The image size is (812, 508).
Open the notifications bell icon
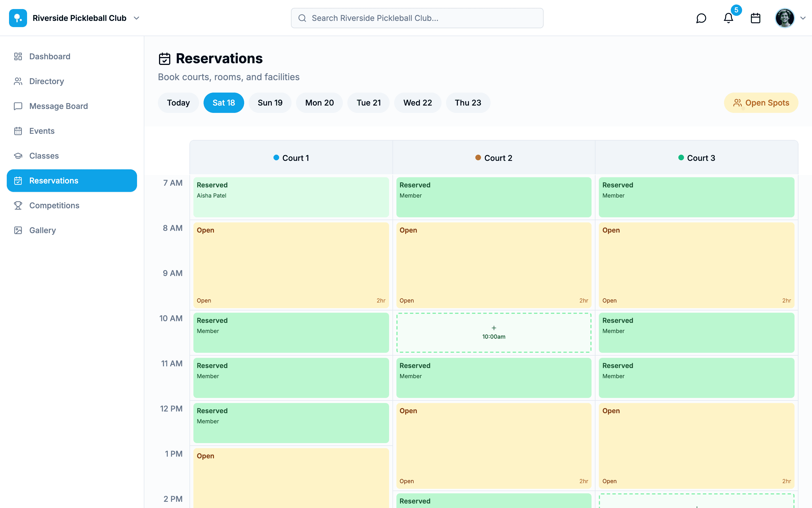[729, 18]
